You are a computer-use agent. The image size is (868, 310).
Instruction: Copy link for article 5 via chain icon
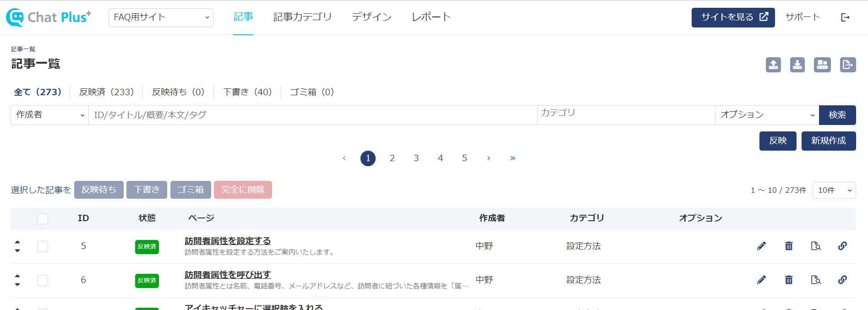tap(842, 246)
